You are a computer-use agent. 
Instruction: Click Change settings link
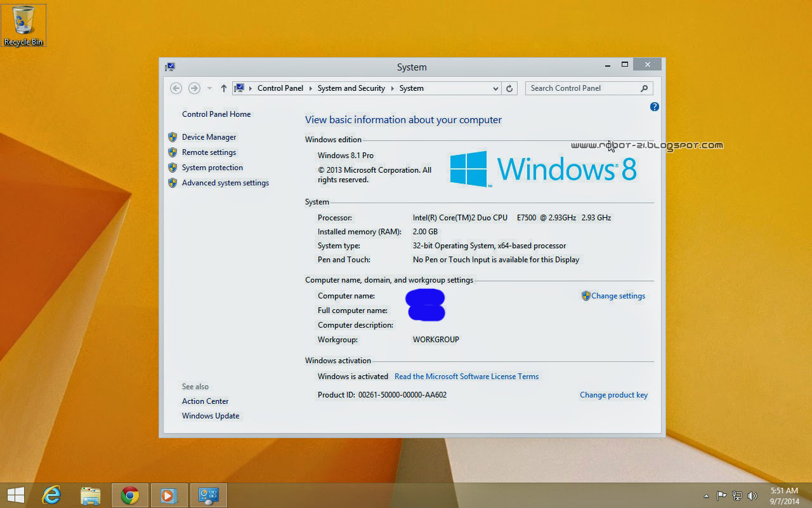tap(618, 296)
